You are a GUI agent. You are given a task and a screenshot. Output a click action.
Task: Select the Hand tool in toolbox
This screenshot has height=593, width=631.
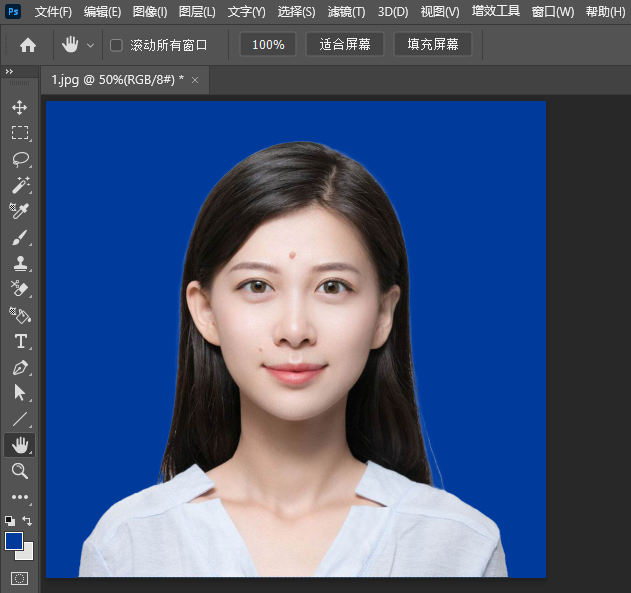click(x=20, y=445)
